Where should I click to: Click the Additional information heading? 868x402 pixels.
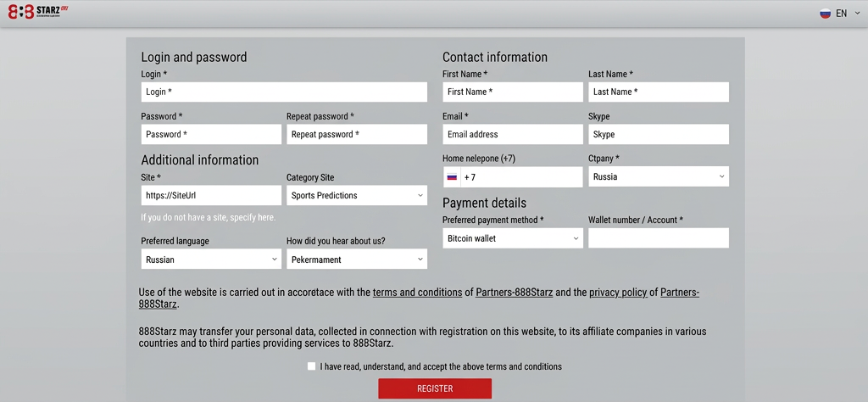(x=200, y=160)
